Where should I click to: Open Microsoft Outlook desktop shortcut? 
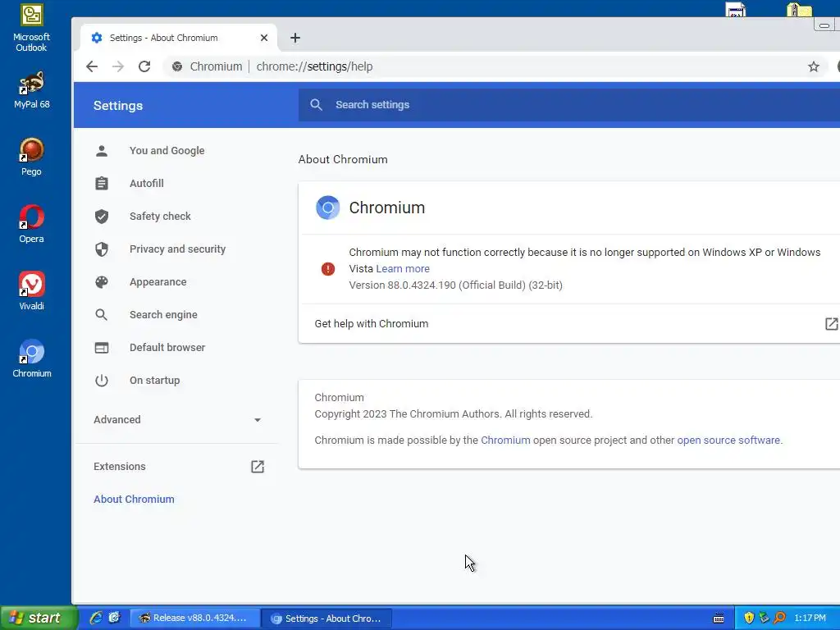tap(32, 27)
